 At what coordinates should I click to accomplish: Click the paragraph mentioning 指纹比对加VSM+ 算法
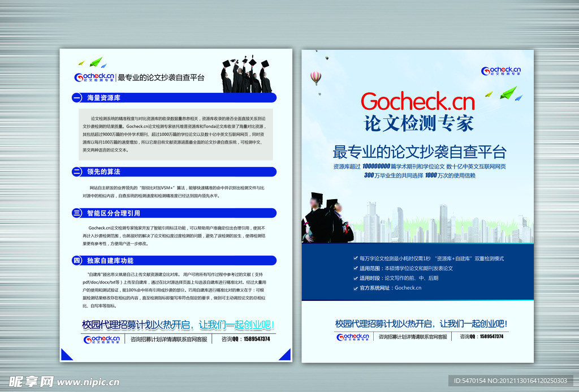pyautogui.click(x=174, y=192)
